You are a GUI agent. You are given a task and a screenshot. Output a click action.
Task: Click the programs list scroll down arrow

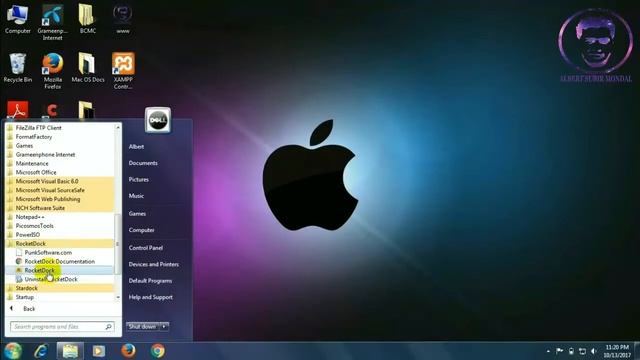click(118, 297)
